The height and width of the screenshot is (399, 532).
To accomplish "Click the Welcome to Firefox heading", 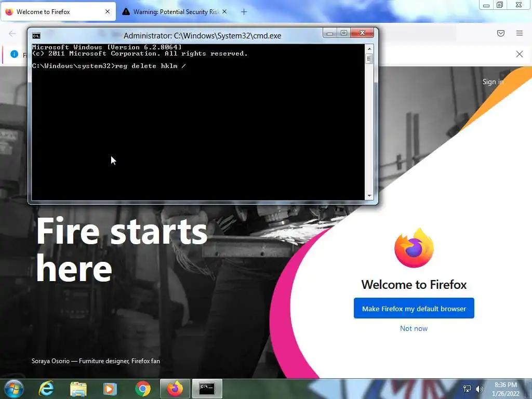I will pos(414,284).
